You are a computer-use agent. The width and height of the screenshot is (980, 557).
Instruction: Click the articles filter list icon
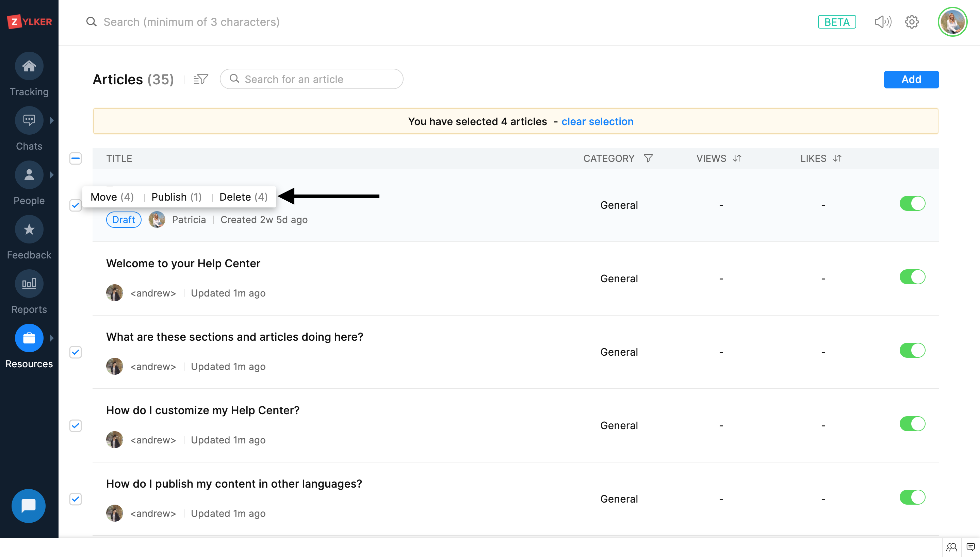[201, 79]
